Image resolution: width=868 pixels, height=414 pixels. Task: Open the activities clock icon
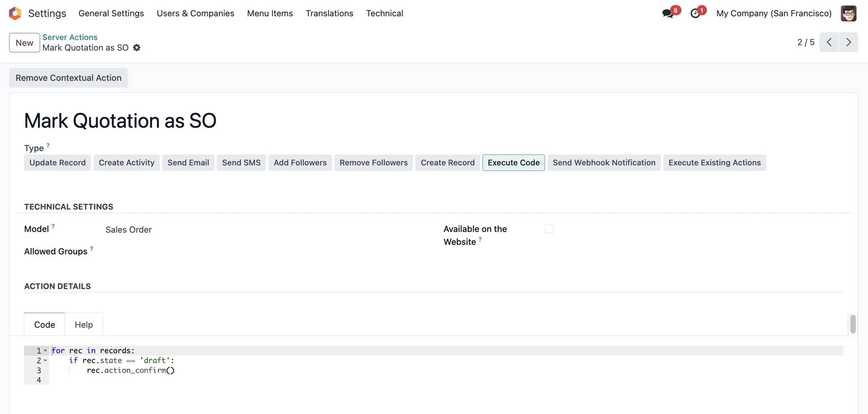click(695, 14)
